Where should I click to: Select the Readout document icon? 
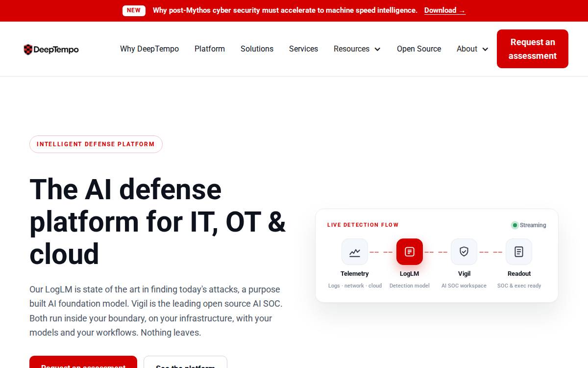[519, 252]
